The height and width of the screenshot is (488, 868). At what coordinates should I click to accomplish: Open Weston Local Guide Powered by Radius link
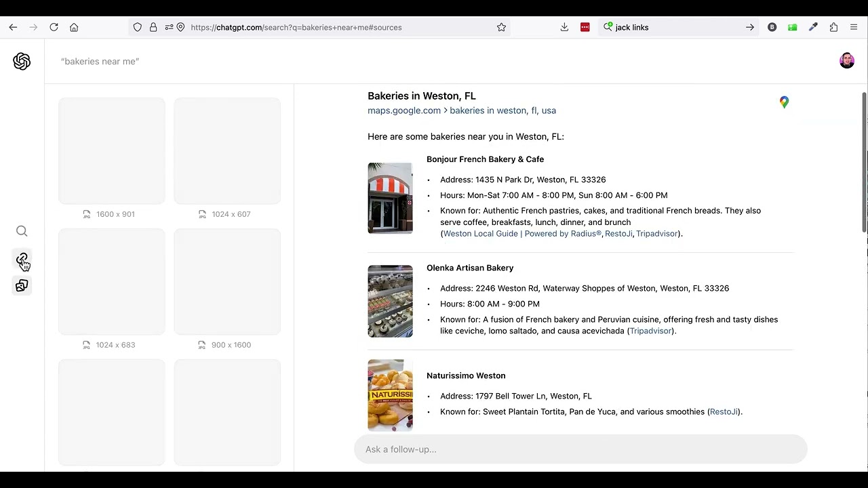pos(522,233)
